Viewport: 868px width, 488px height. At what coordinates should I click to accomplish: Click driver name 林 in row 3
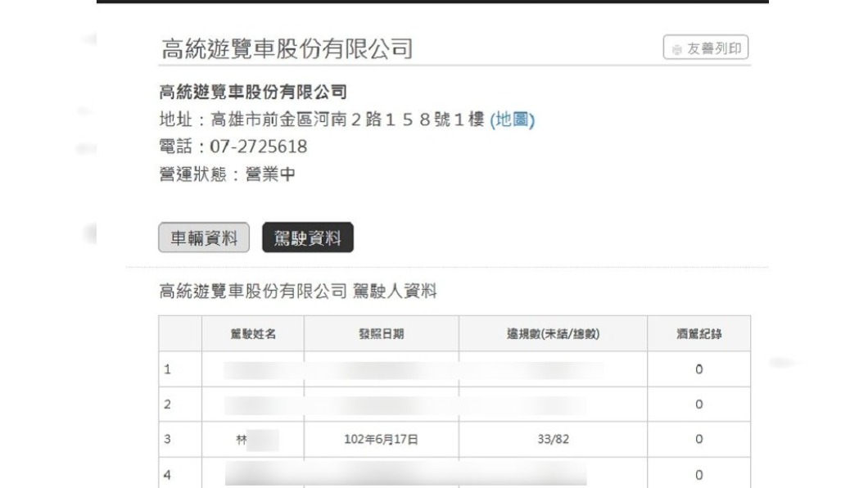[x=242, y=440]
